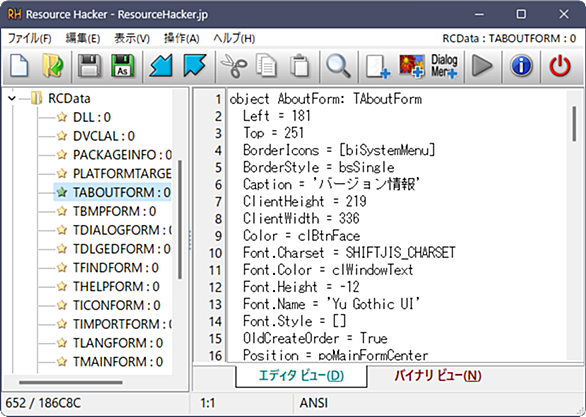Switch to バイナリ ビュー(N) tab
This screenshot has height=417, width=586.
[438, 376]
